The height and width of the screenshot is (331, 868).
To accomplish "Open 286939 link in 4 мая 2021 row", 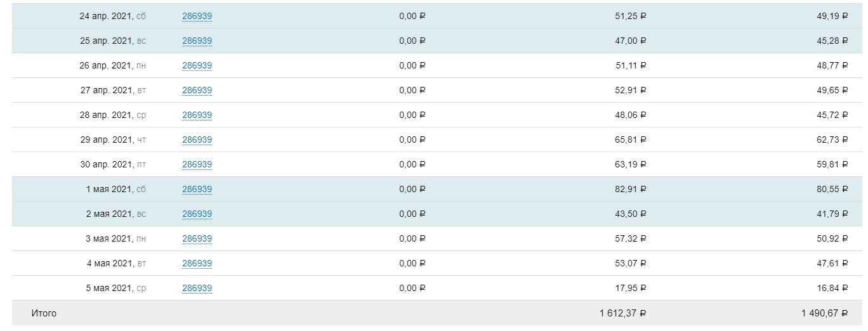I will [197, 264].
